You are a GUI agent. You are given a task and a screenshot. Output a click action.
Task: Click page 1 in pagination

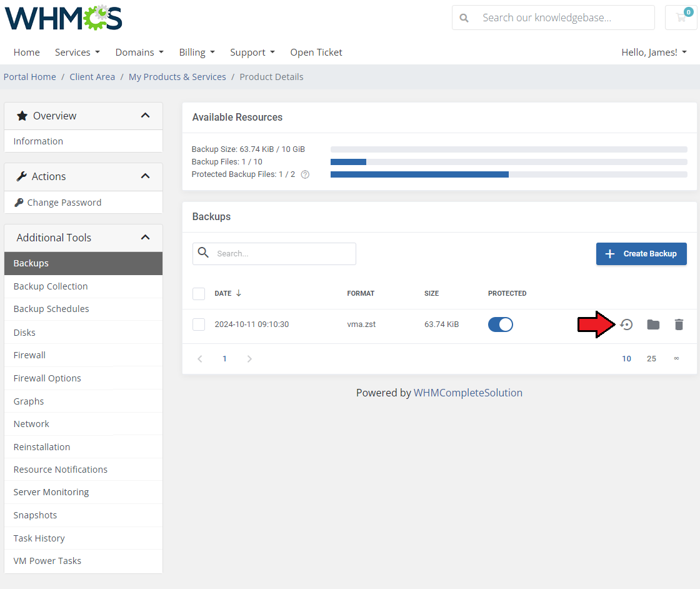pos(224,358)
